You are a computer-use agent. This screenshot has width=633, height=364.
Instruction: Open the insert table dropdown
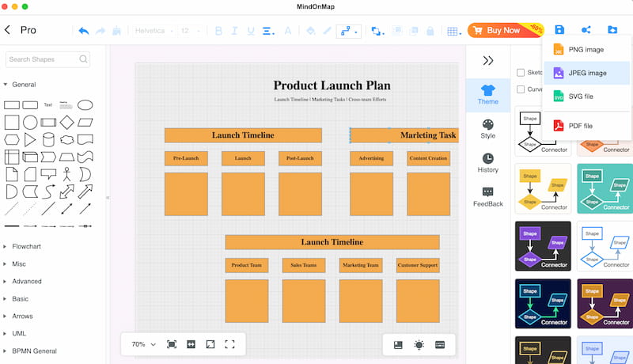[x=454, y=31]
